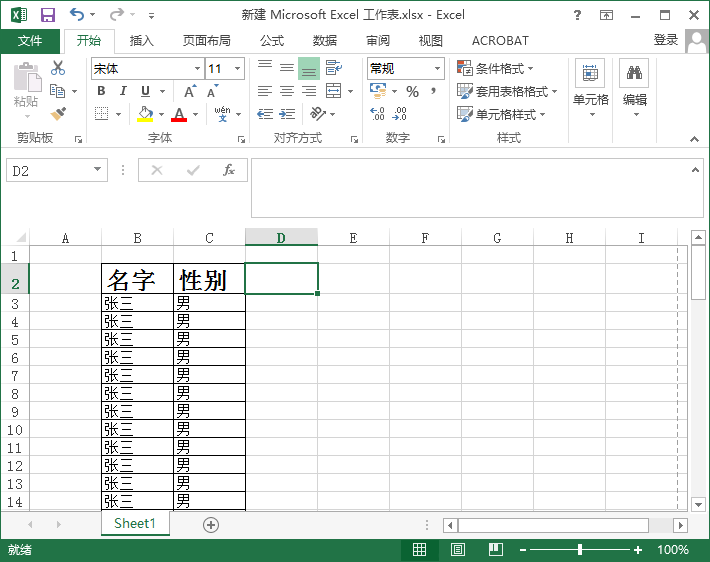Undo the last action
710x562 pixels.
[77, 15]
